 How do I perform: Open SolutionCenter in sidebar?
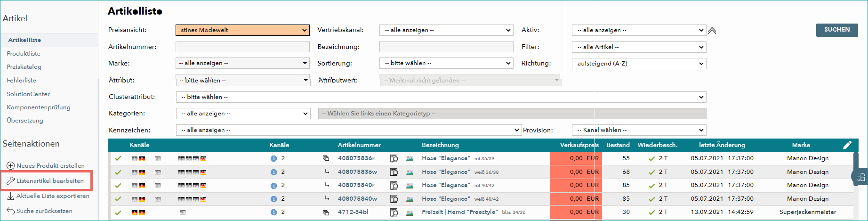(28, 94)
